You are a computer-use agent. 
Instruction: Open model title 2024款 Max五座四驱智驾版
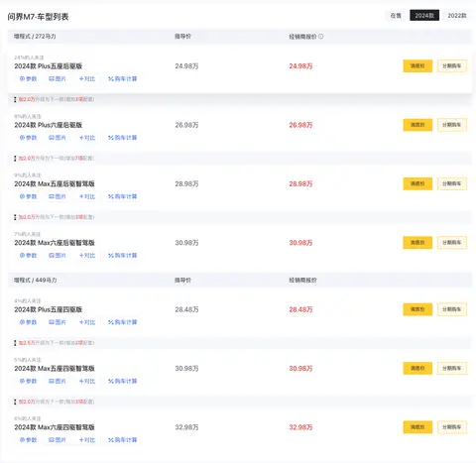coord(55,368)
